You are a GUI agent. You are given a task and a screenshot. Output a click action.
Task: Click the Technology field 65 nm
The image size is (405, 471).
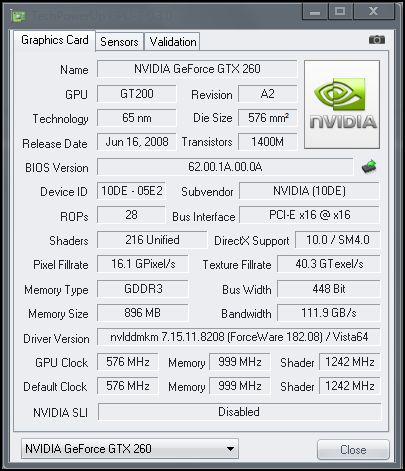[x=137, y=118]
